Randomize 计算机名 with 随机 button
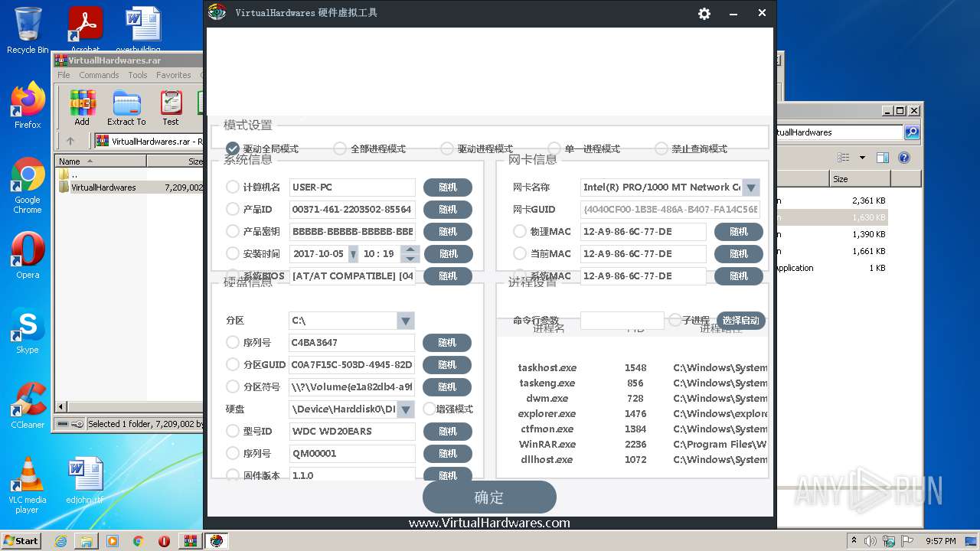 [x=448, y=187]
